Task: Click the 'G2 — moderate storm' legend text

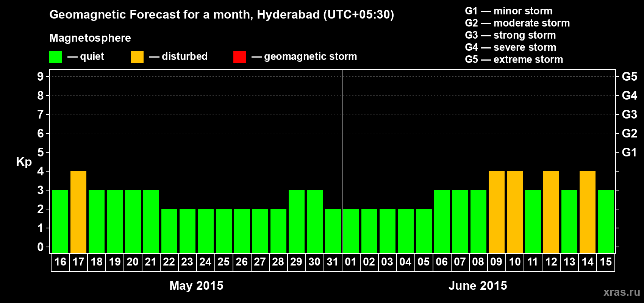Action: coord(517,23)
